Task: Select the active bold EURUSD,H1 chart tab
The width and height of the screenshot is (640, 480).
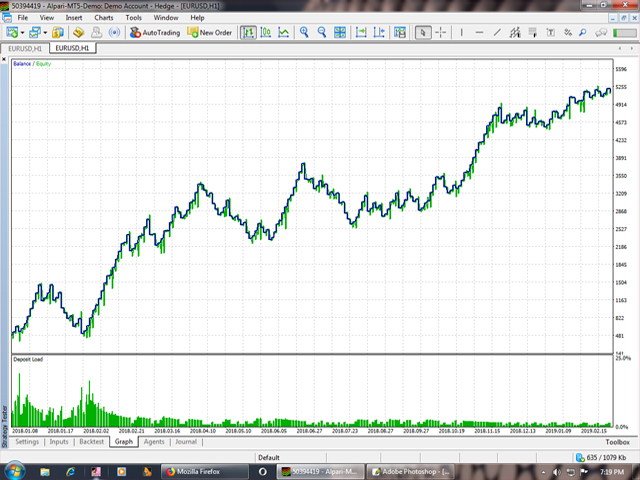Action: point(72,48)
